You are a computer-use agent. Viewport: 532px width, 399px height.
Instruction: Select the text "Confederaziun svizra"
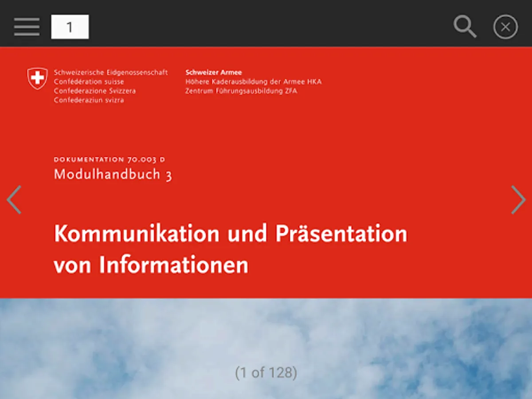(x=89, y=100)
